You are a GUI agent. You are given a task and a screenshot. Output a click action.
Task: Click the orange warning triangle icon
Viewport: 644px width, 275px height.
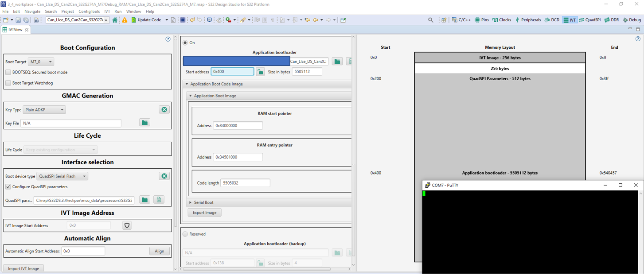pos(125,20)
